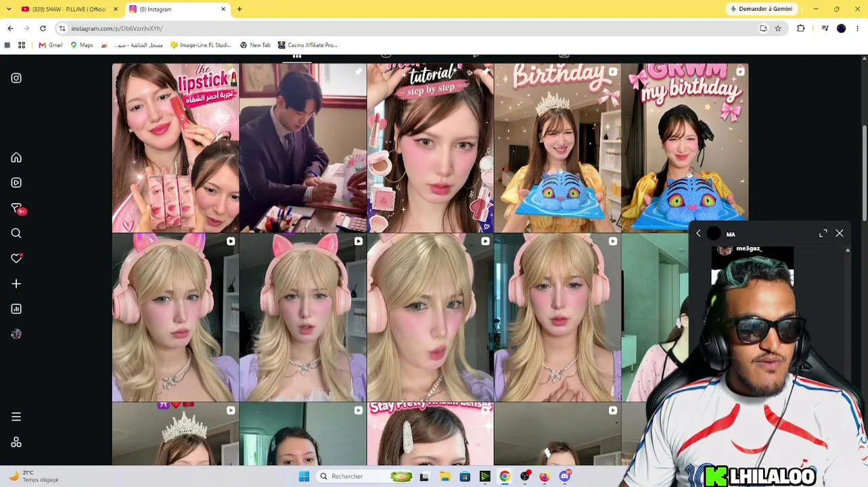Image resolution: width=868 pixels, height=487 pixels.
Task: Open the Birthday cake post thumbnail
Action: point(557,148)
